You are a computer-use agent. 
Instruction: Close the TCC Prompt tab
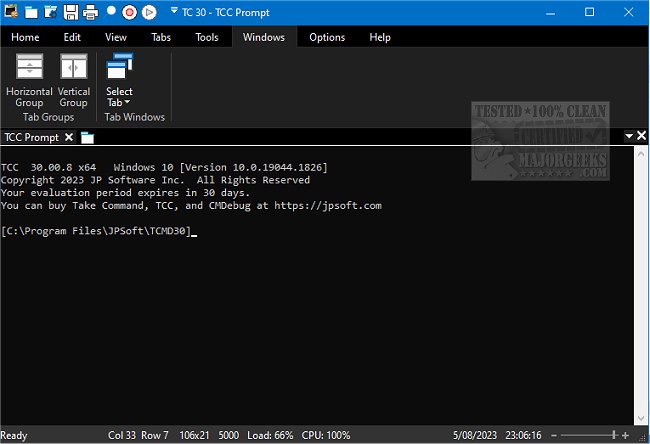click(x=69, y=137)
